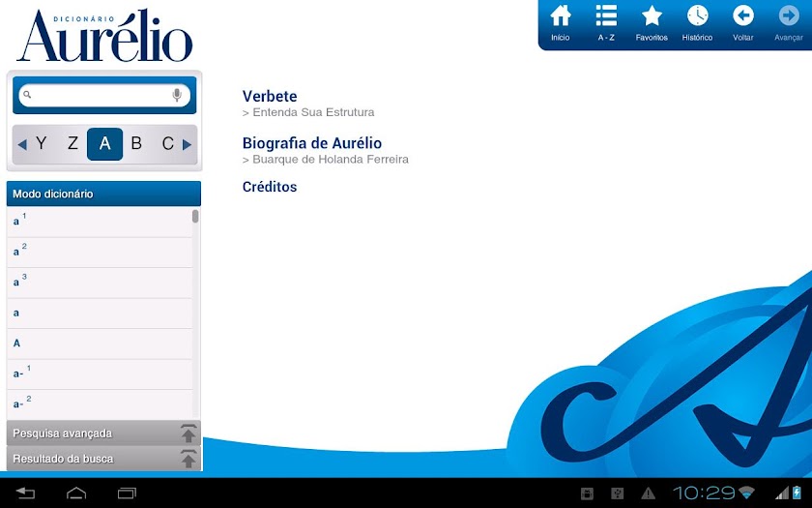This screenshot has height=508, width=812.
Task: Go to the Início home icon
Action: [561, 16]
